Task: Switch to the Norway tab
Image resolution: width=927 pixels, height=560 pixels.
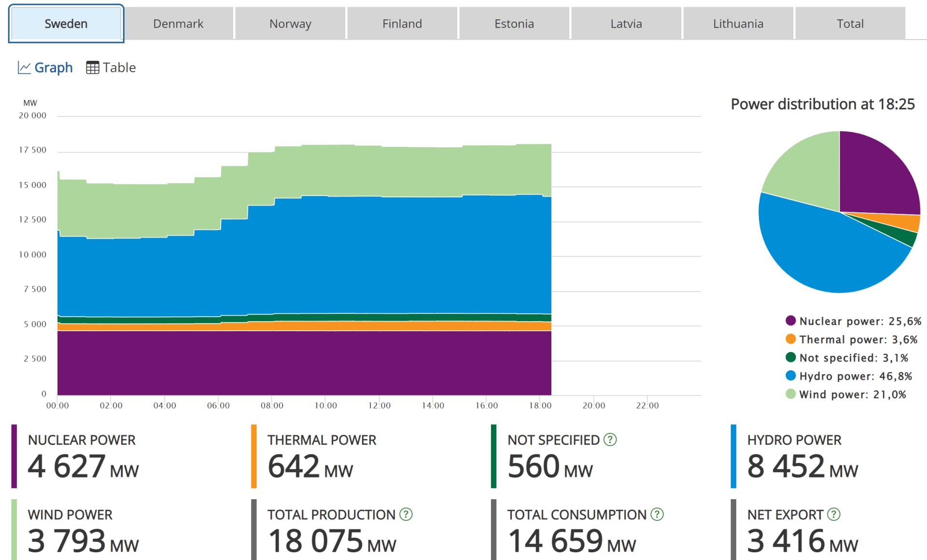Action: pos(290,24)
